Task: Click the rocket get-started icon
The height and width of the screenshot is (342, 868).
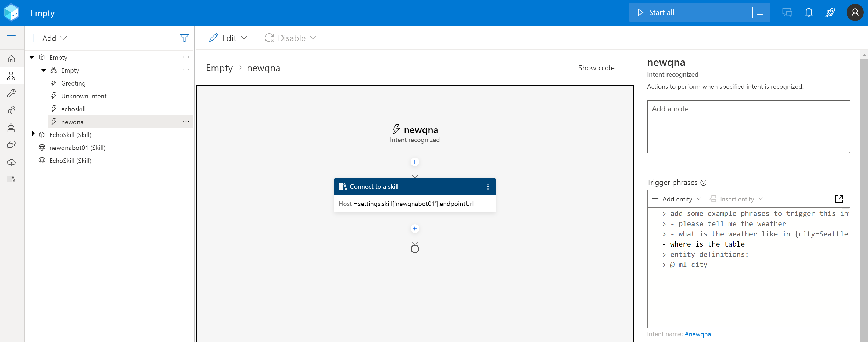Action: tap(830, 13)
